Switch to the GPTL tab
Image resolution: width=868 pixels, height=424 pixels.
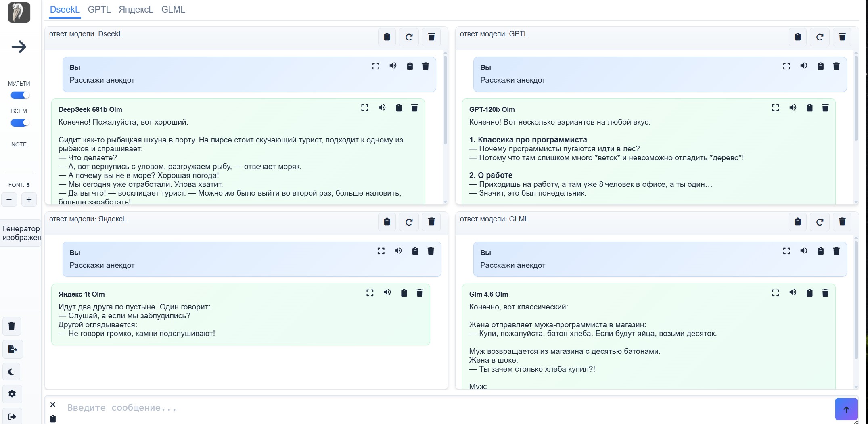pyautogui.click(x=99, y=10)
